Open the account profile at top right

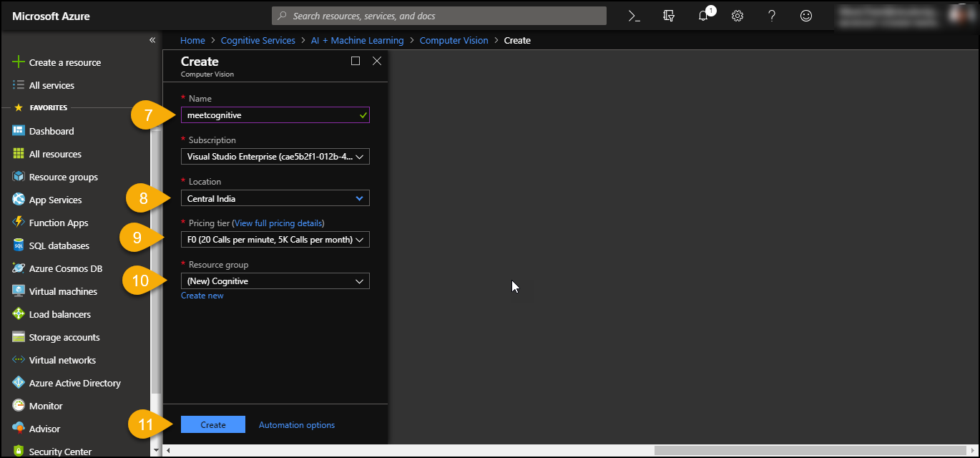point(906,16)
